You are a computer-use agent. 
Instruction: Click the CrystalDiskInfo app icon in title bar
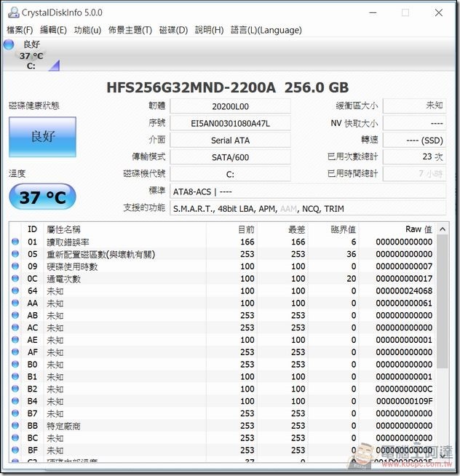[13, 12]
